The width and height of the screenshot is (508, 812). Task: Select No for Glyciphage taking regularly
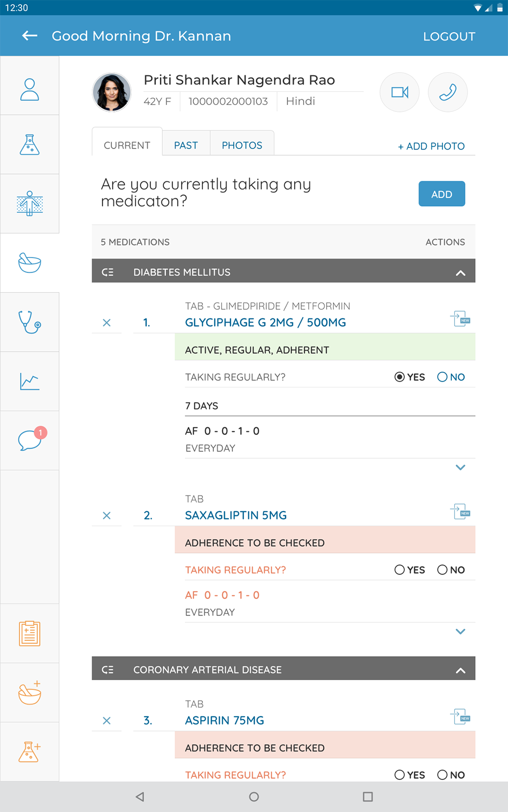click(442, 377)
